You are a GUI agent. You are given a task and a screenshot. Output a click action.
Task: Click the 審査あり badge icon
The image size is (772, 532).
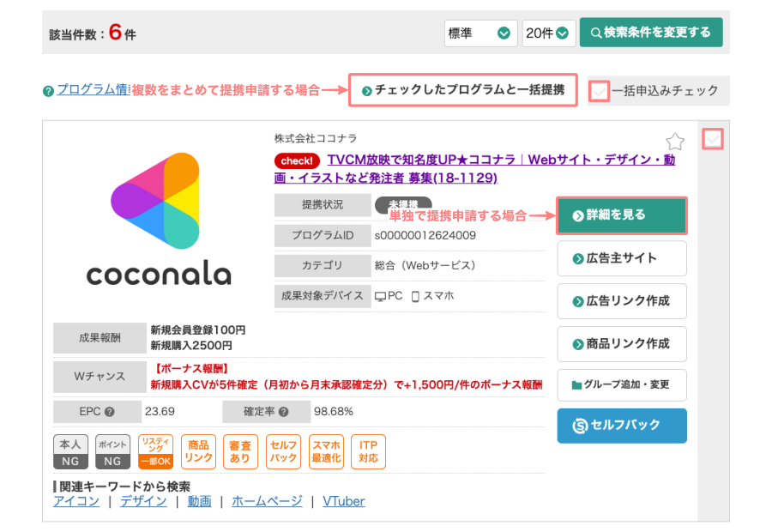tap(241, 451)
